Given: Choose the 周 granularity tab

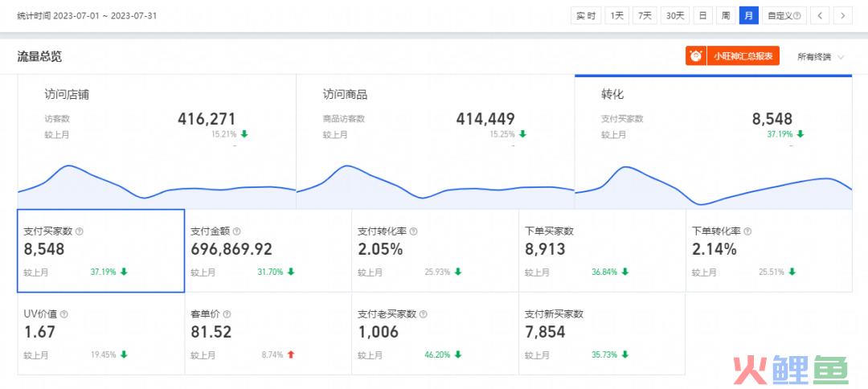Looking at the screenshot, I should (x=725, y=15).
